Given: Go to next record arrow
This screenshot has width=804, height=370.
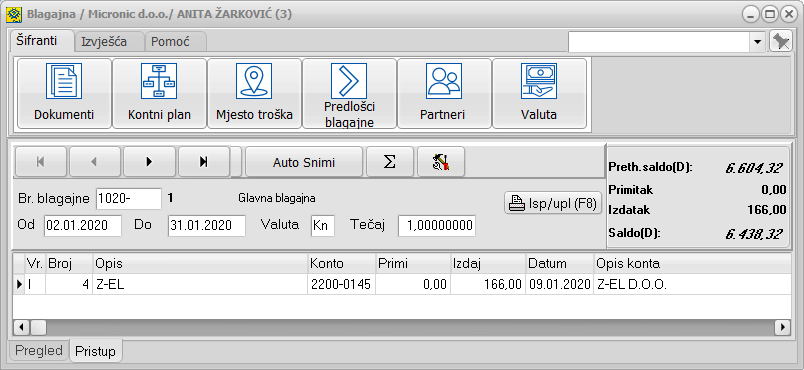Looking at the screenshot, I should pyautogui.click(x=150, y=162).
